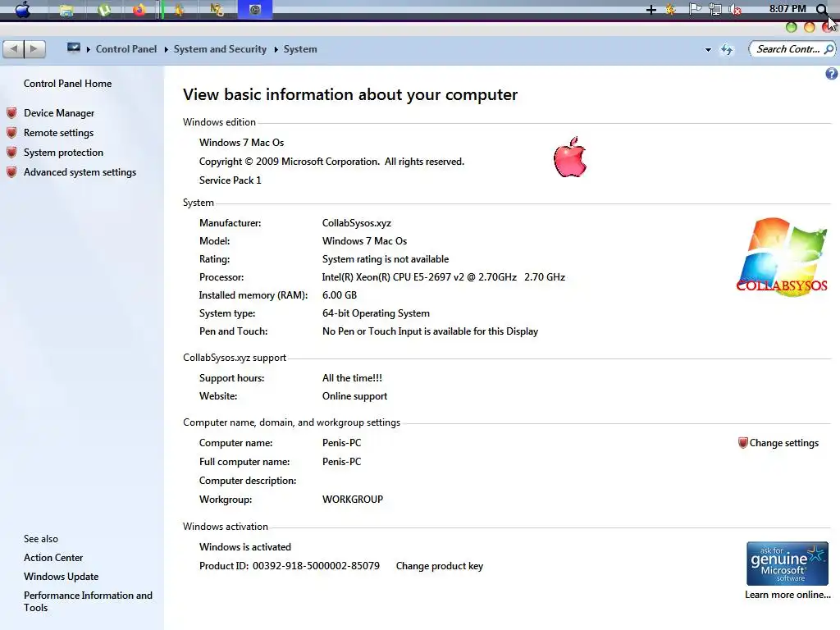Image resolution: width=840 pixels, height=630 pixels.
Task: Select the WORKGROUP value
Action: pyautogui.click(x=353, y=500)
